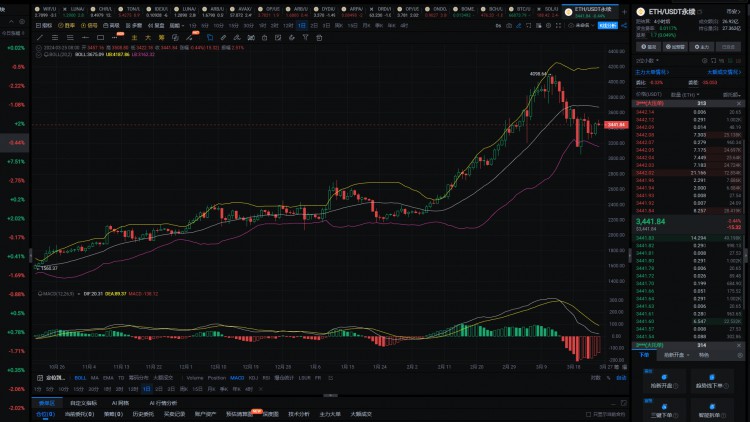Viewport: 750px width, 422px height.
Task: Expand the 币安 exchange selector
Action: [733, 11]
